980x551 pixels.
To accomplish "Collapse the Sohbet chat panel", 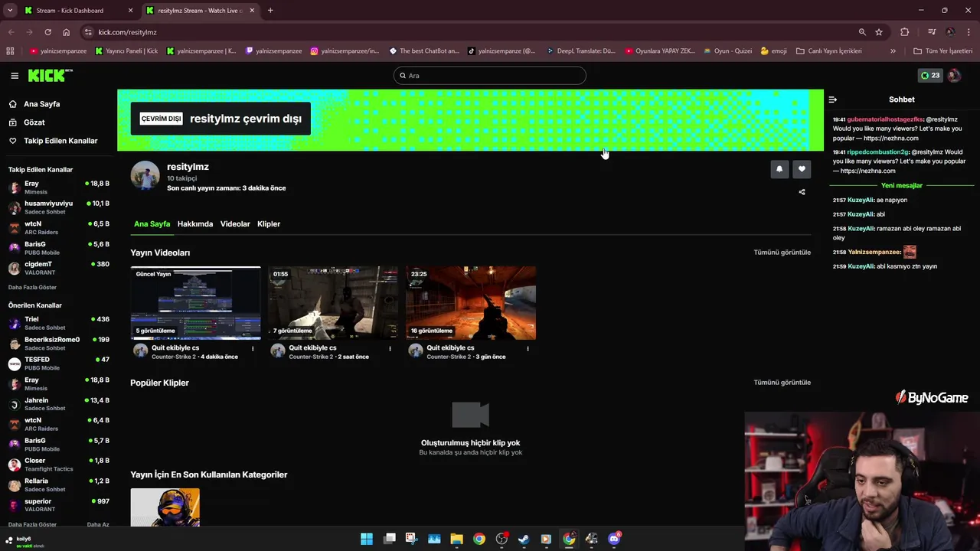I will pos(833,99).
